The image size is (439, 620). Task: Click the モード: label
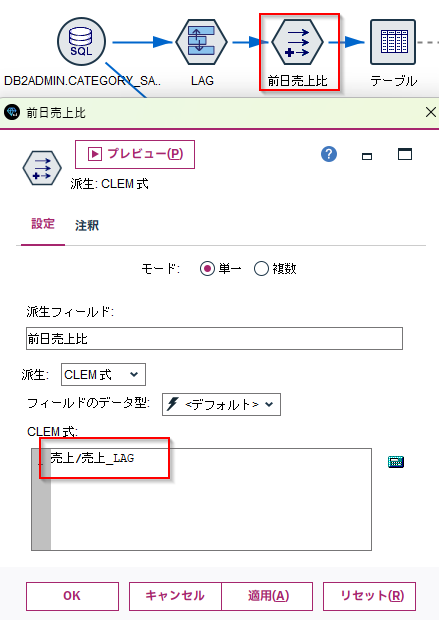tap(161, 269)
